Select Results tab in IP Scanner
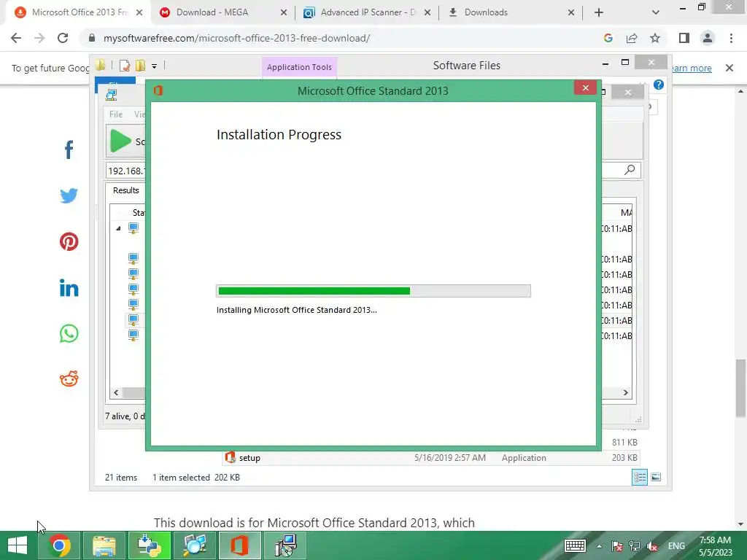 point(125,190)
